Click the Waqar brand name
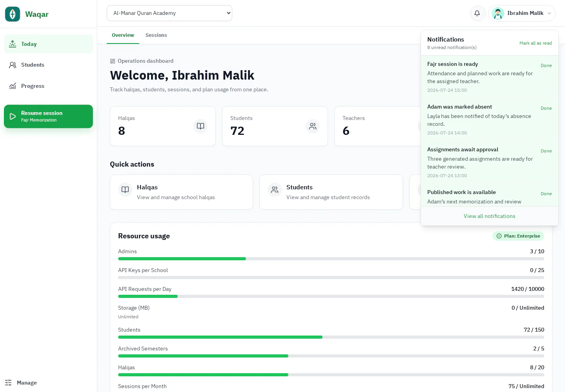Image resolution: width=565 pixels, height=392 pixels. tap(37, 14)
